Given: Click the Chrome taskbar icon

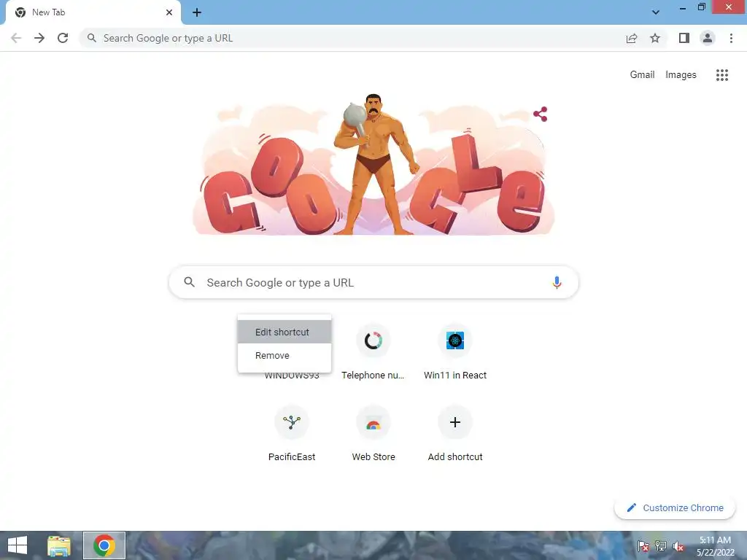Looking at the screenshot, I should pos(104,545).
